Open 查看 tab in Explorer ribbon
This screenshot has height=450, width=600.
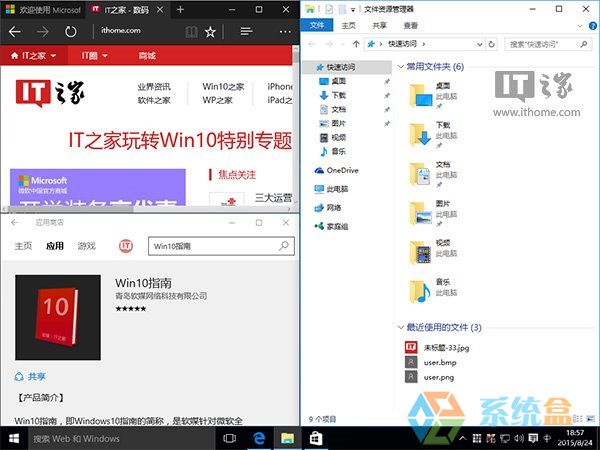pos(411,26)
